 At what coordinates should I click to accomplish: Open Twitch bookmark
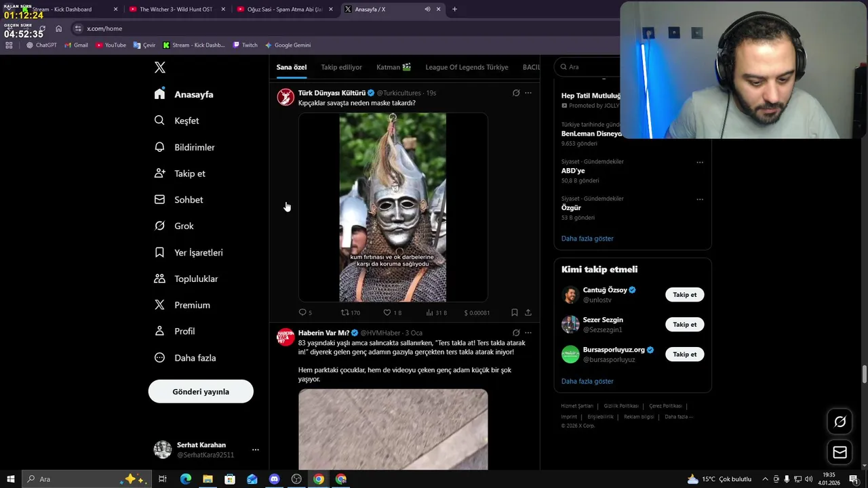coord(245,45)
